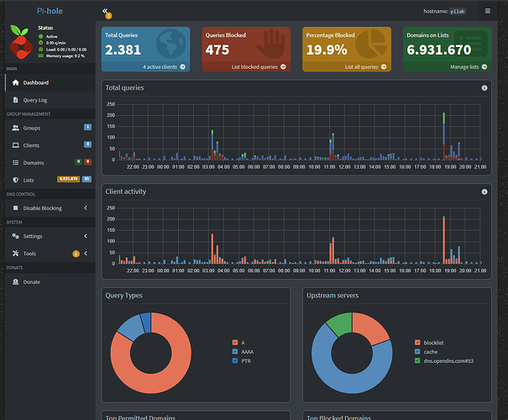This screenshot has width=508, height=420.
Task: Toggle dns.opendns.com#53 legend checkbox
Action: pos(417,360)
